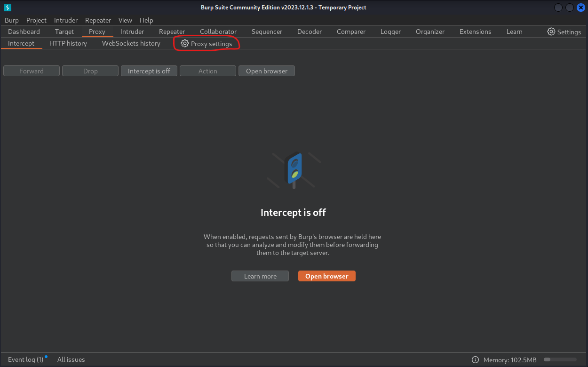This screenshot has height=367, width=588.
Task: Click the Action button
Action: pos(208,71)
